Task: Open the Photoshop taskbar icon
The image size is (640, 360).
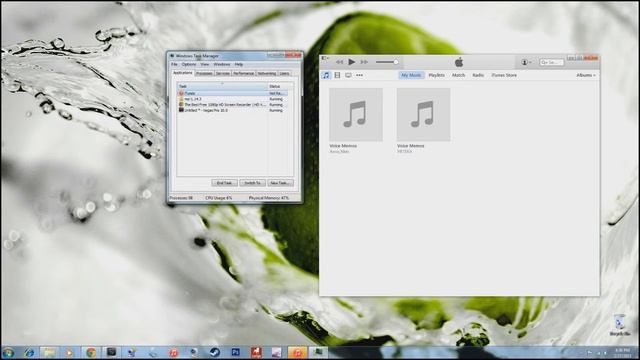Action: (236, 353)
